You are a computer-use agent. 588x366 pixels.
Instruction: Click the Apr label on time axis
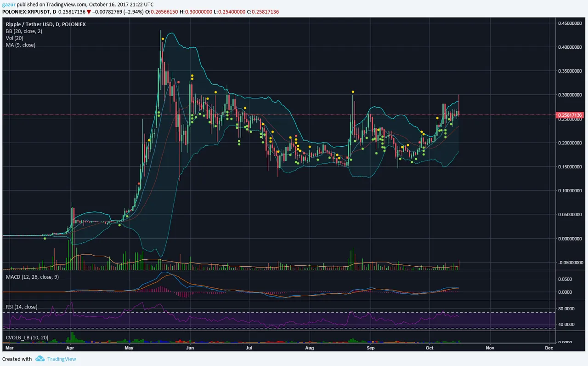tap(70, 348)
